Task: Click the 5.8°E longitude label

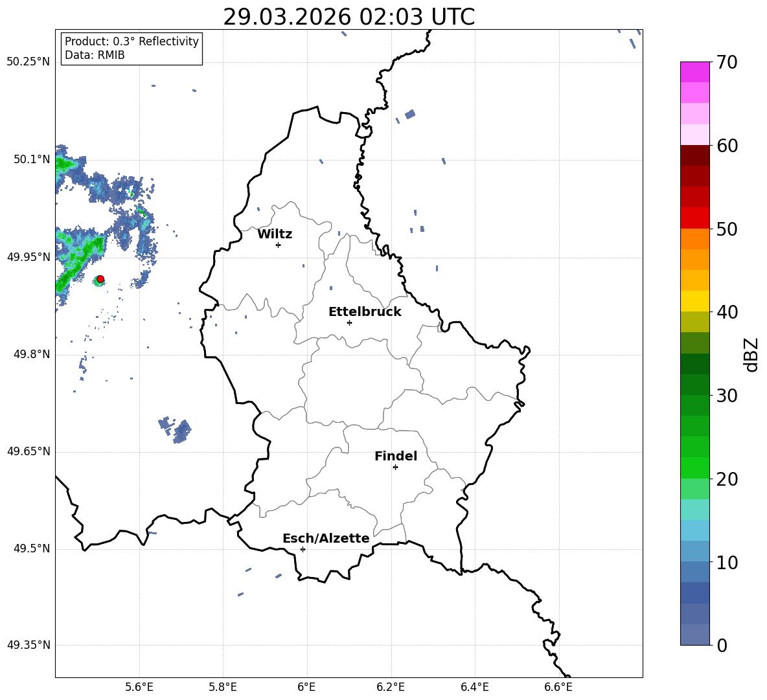Action: click(223, 687)
